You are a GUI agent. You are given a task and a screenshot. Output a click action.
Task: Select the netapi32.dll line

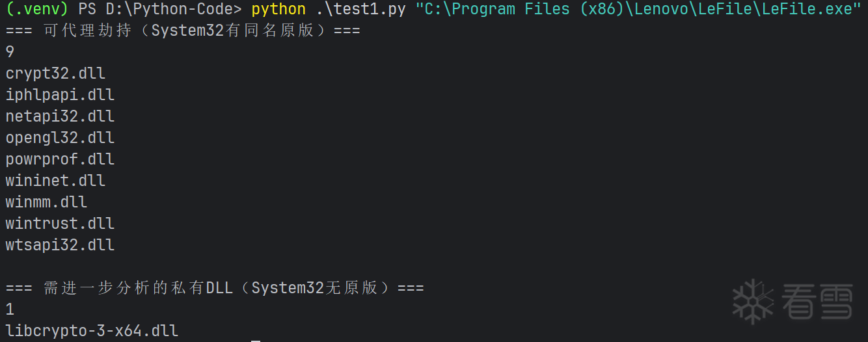tap(60, 116)
